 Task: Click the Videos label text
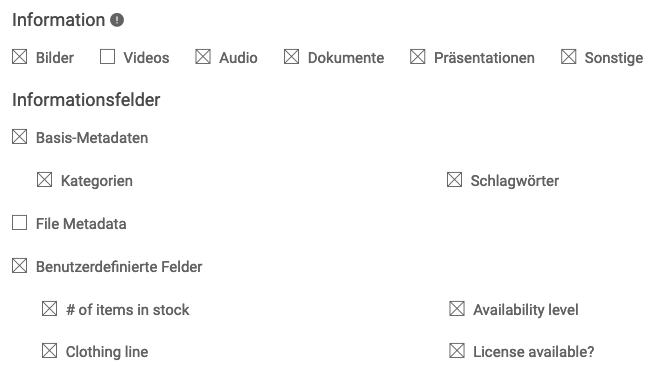146,58
